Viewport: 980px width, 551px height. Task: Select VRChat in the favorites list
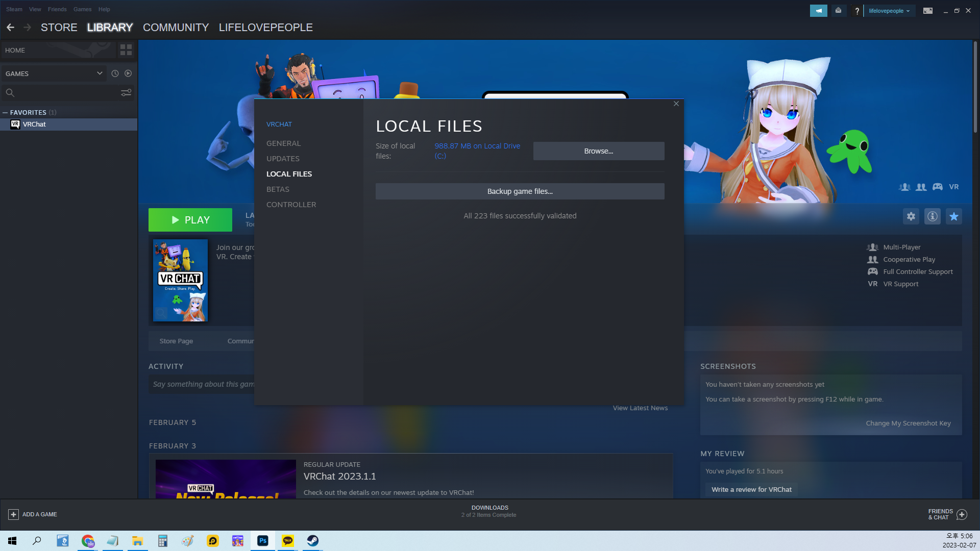point(69,124)
